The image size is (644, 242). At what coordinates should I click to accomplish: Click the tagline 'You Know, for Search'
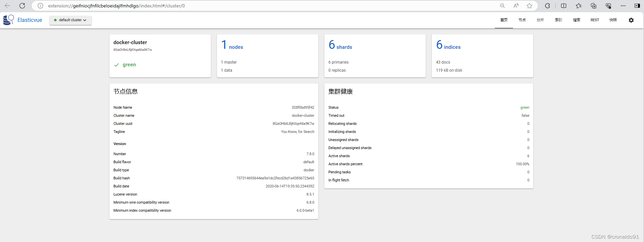point(298,132)
